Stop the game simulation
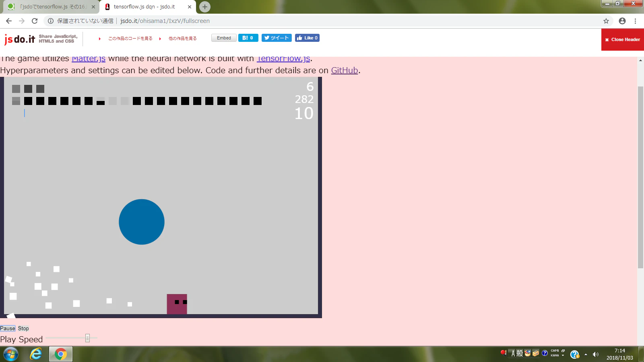 (x=23, y=328)
